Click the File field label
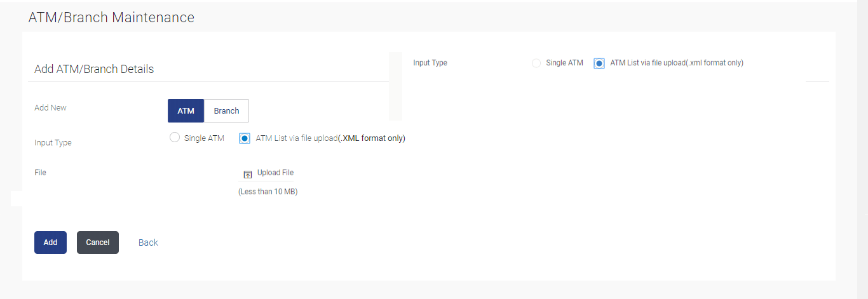Image resolution: width=868 pixels, height=299 pixels. 40,172
